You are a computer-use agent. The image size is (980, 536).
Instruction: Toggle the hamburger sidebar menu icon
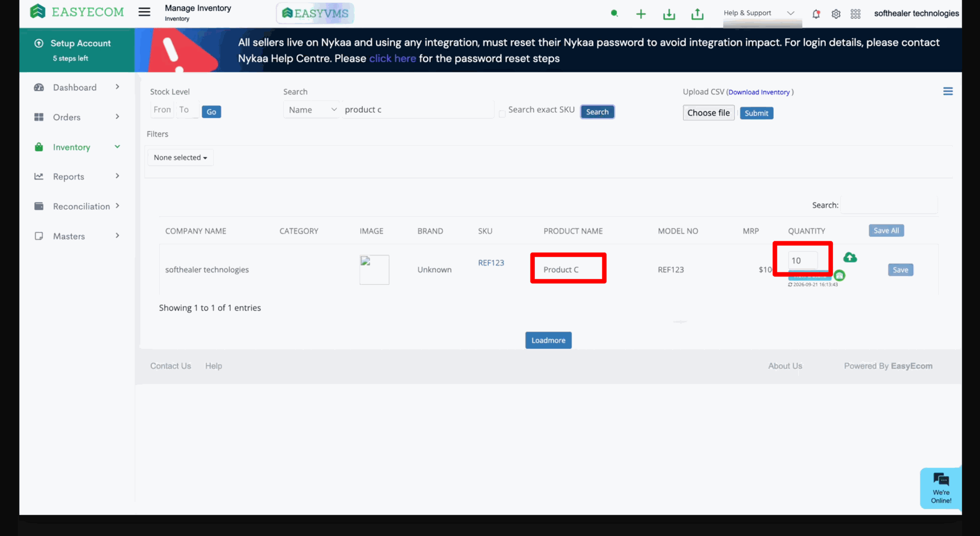click(x=144, y=12)
